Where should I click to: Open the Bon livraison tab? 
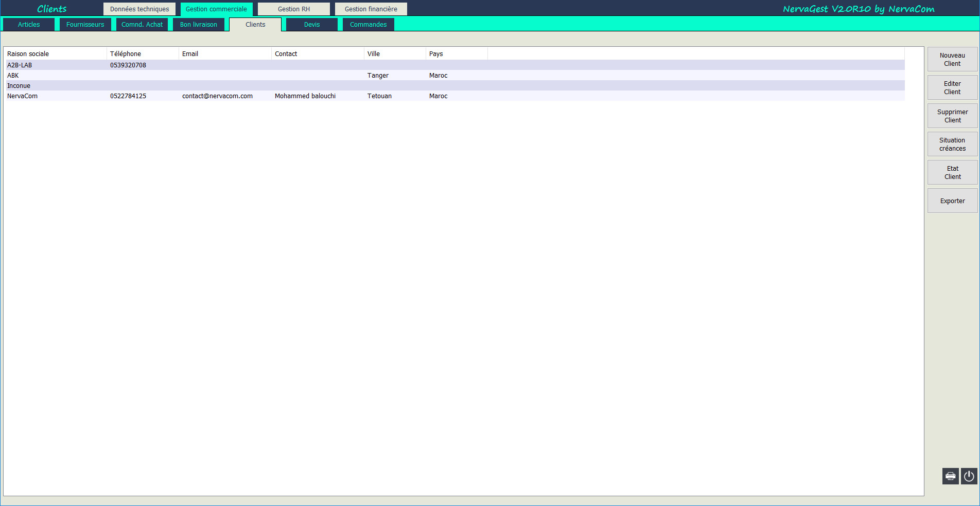pos(199,25)
